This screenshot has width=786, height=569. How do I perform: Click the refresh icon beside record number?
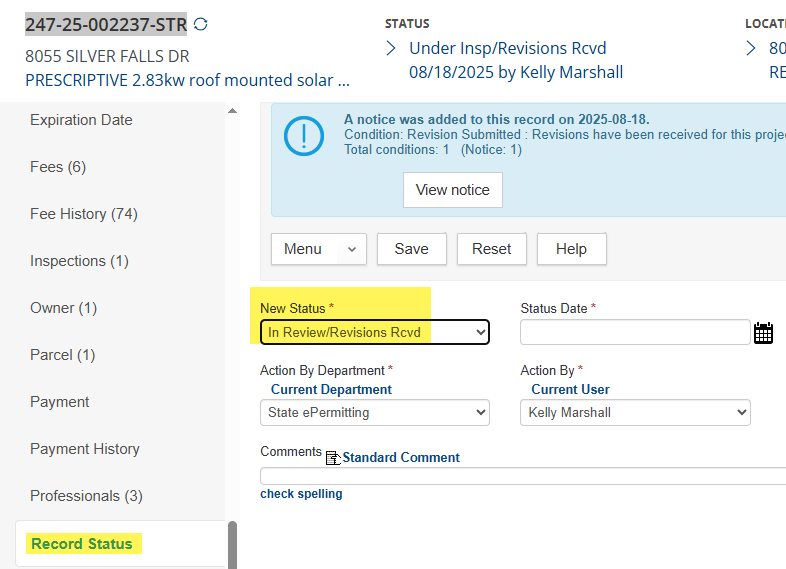point(201,24)
